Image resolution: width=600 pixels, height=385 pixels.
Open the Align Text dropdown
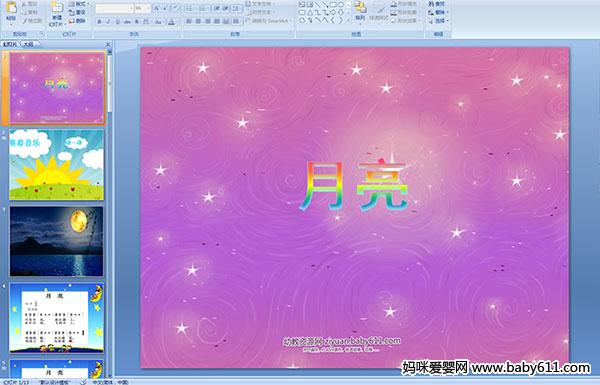259,12
